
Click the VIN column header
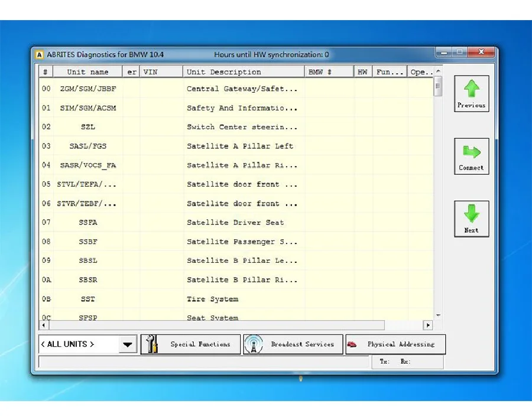tap(161, 72)
